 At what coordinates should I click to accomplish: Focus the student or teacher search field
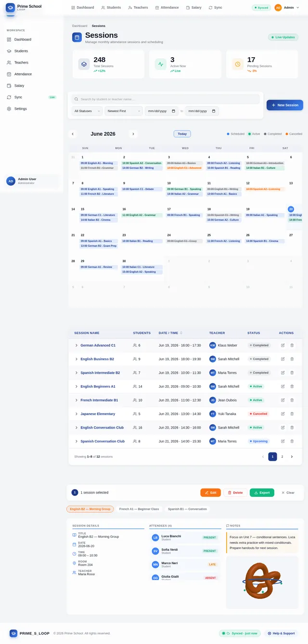[166, 99]
